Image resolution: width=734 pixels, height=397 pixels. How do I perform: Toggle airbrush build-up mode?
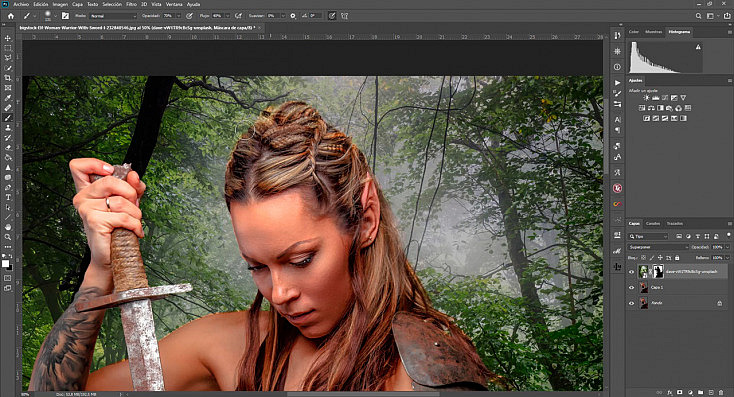coord(238,15)
